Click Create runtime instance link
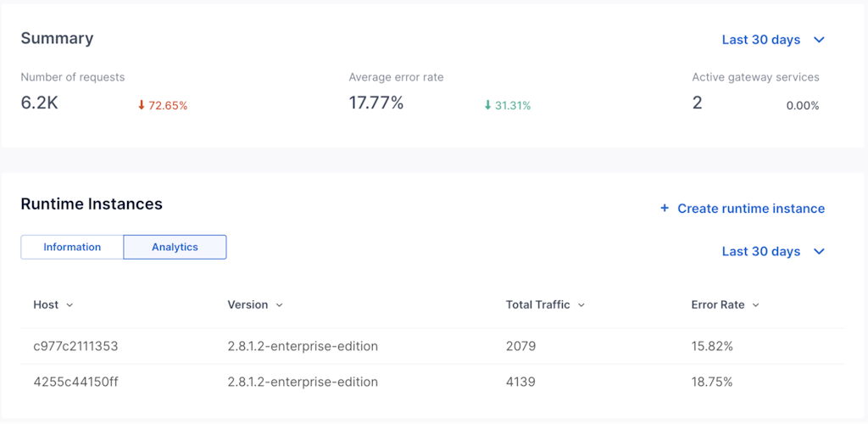This screenshot has width=868, height=424. click(x=750, y=209)
